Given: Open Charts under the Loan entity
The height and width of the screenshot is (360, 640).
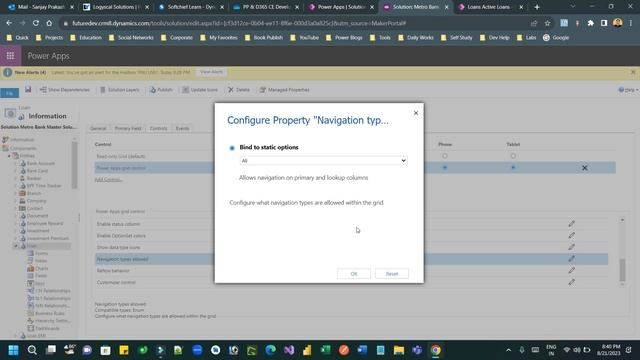Looking at the screenshot, I should coord(41,269).
